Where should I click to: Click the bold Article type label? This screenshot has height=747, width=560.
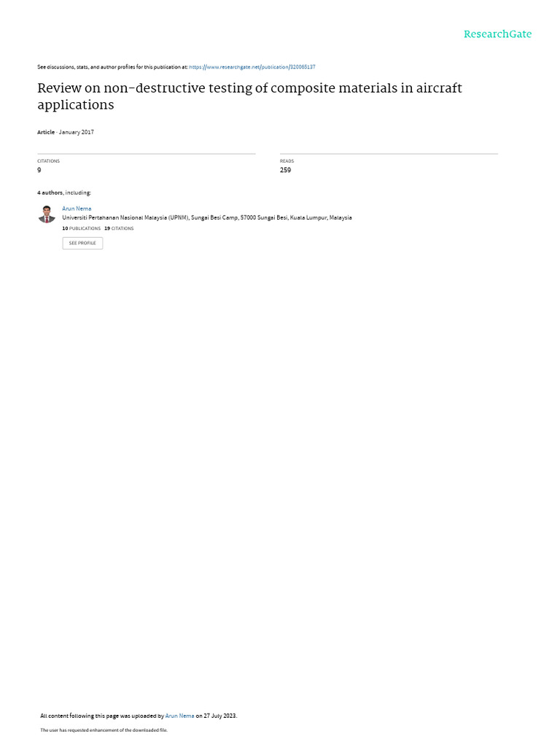click(46, 132)
